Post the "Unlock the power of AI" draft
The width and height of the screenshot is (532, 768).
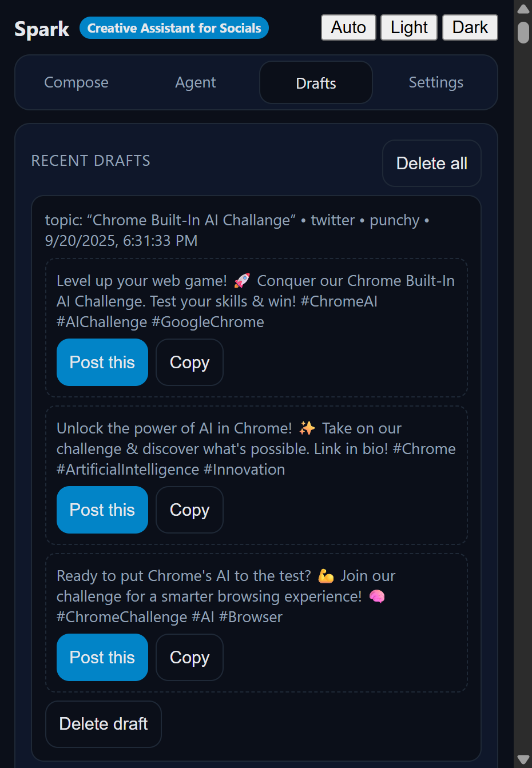coord(102,510)
